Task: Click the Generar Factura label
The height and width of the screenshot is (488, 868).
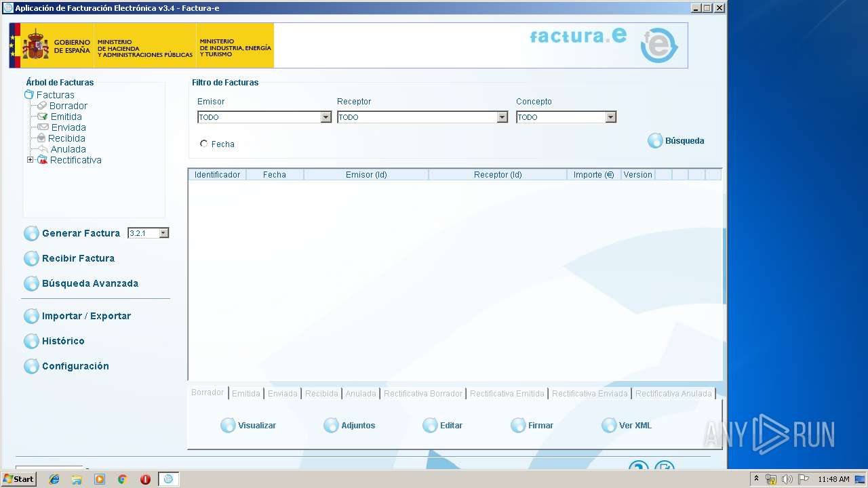Action: coord(81,233)
